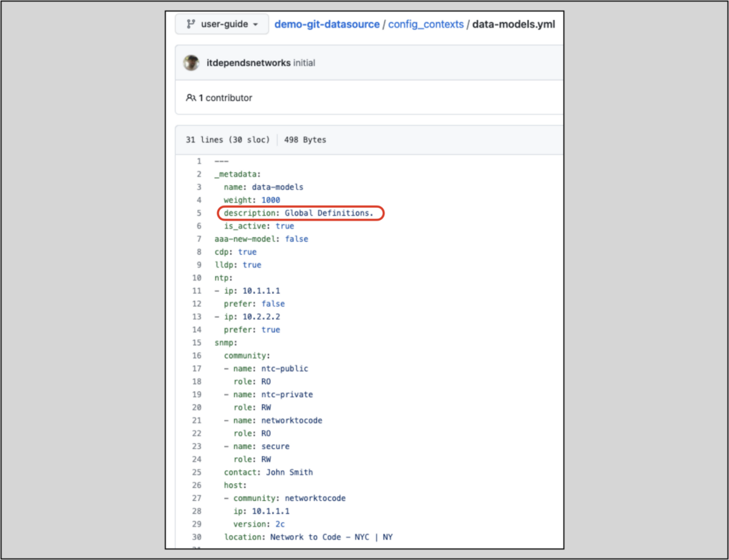
Task: Select line number 15
Action: click(197, 342)
